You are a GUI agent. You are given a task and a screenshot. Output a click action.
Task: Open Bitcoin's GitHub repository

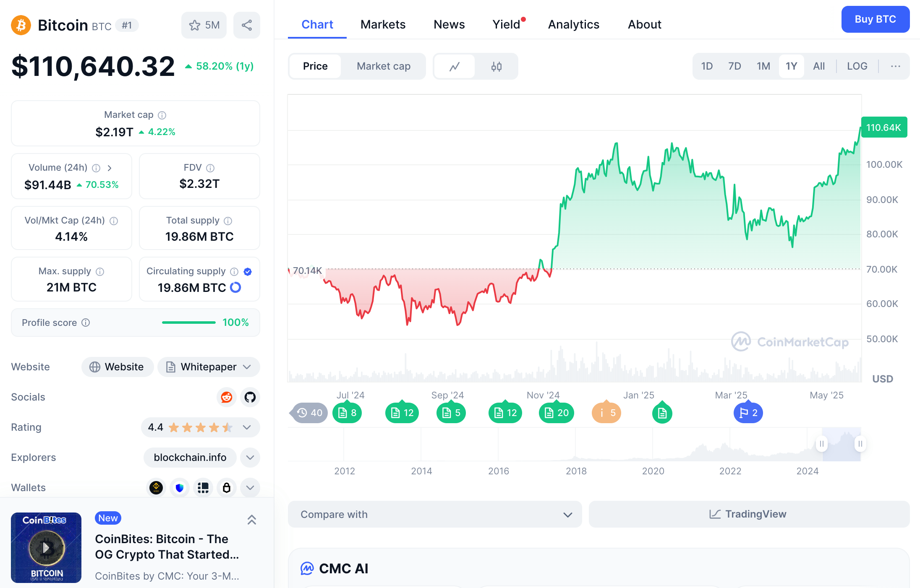[x=250, y=397]
